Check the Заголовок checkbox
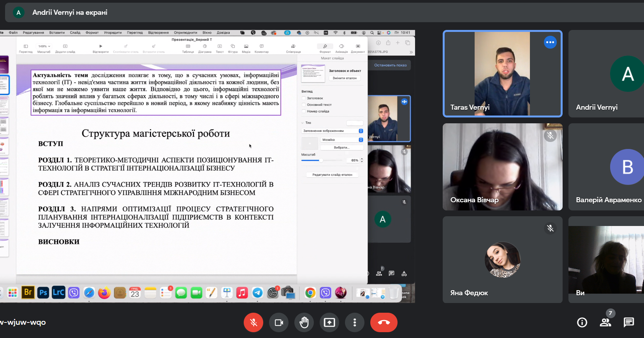Image resolution: width=644 pixels, height=338 pixels. coord(304,98)
